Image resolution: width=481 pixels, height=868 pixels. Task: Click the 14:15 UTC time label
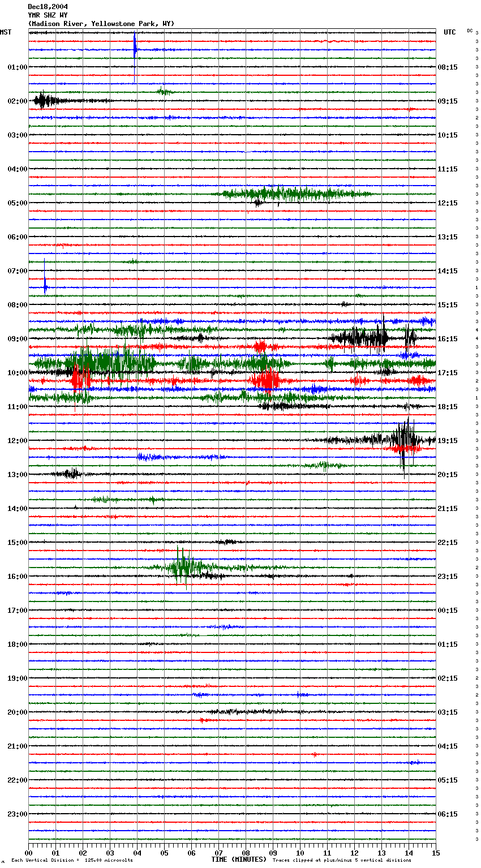click(x=448, y=271)
